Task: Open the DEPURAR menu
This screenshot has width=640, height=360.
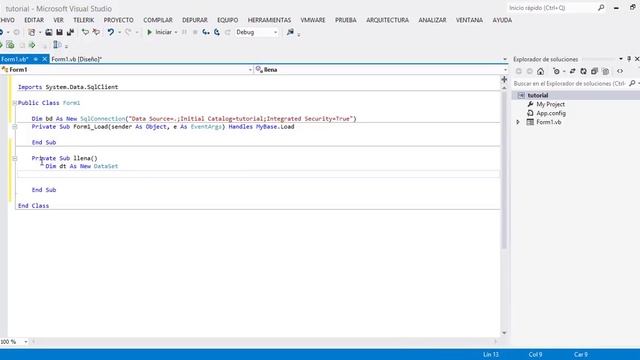Action: coord(195,20)
